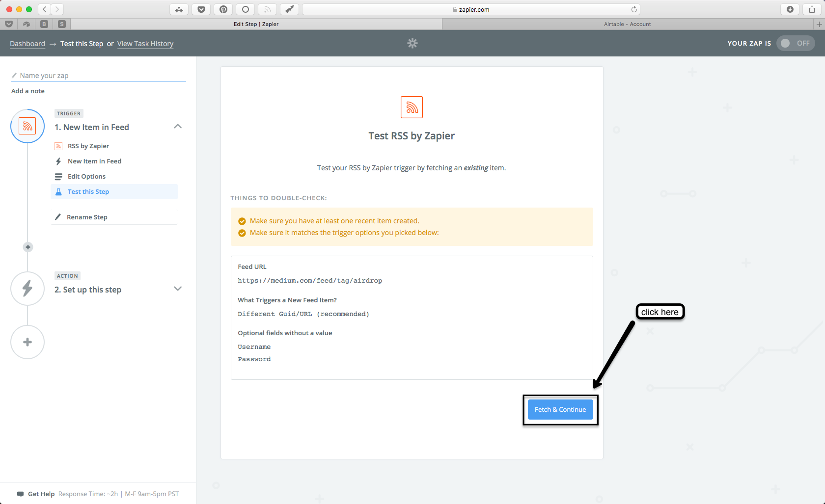The height and width of the screenshot is (504, 825).
Task: Reload the zapier.com page
Action: 634,9
